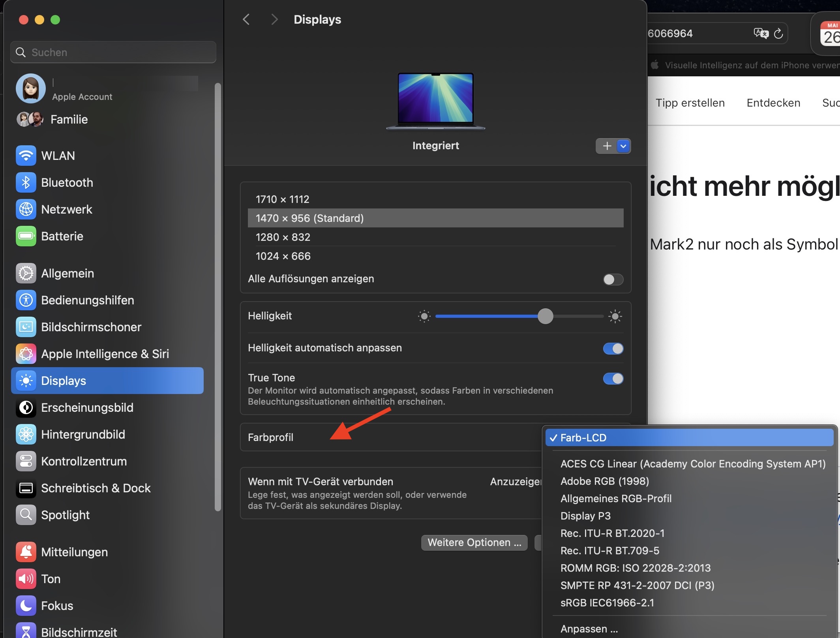This screenshot has width=840, height=638.
Task: Select Adobe RGB (1998) profile entry
Action: 605,481
